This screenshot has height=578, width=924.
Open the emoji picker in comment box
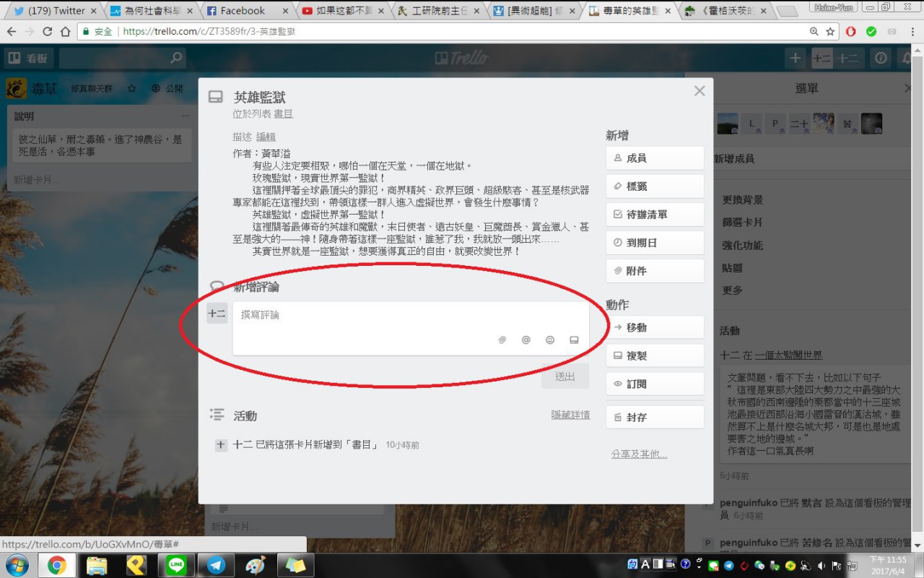point(550,340)
